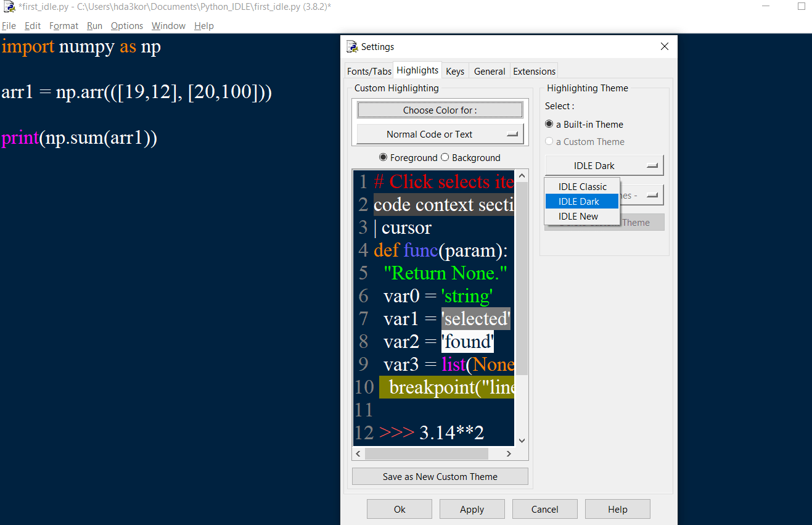The image size is (812, 525).
Task: Click the blue func definition sample
Action: click(x=421, y=250)
